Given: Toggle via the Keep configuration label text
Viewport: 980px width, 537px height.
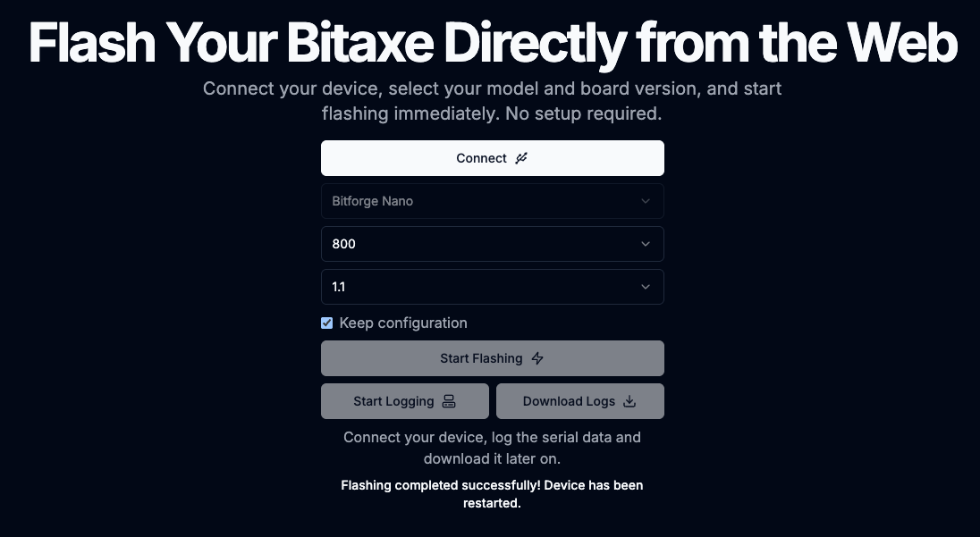Looking at the screenshot, I should pyautogui.click(x=403, y=323).
